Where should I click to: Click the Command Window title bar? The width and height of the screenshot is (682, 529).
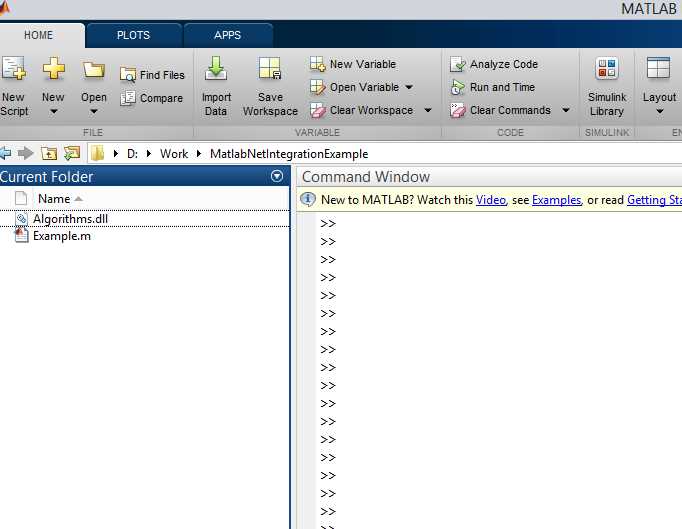pos(489,177)
